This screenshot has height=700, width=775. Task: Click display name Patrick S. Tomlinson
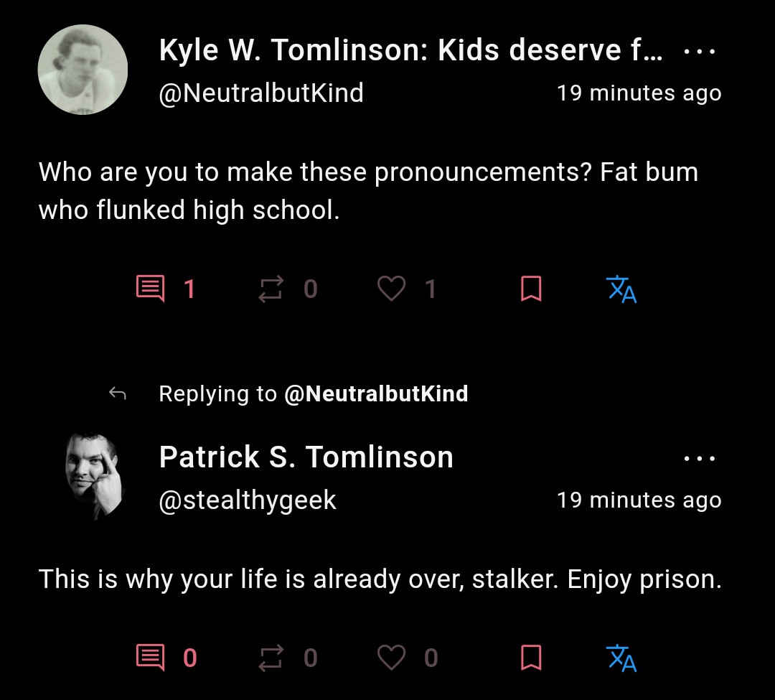pyautogui.click(x=306, y=457)
